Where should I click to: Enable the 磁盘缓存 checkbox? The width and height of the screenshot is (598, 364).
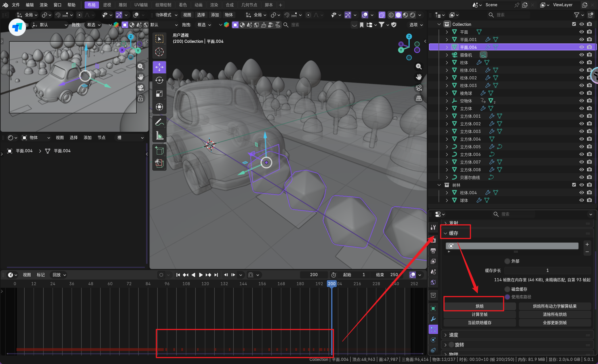[x=508, y=289]
